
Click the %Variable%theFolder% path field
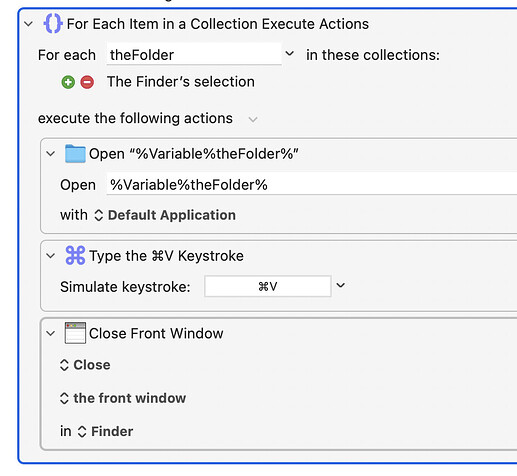pyautogui.click(x=312, y=184)
